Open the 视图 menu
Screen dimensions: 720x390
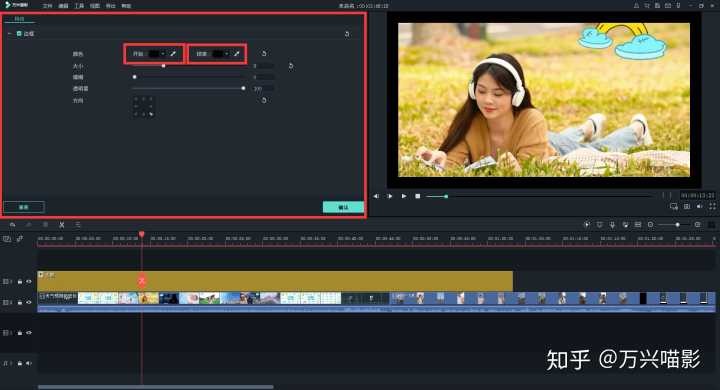coord(95,6)
